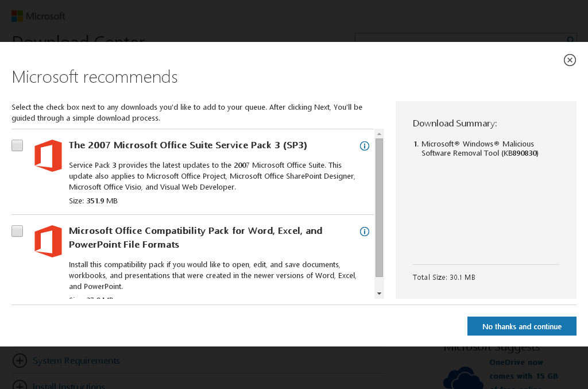The height and width of the screenshot is (389, 588).
Task: Open The 2007 Microsoft Office Suite Service Pack 3 title
Action: pos(188,145)
